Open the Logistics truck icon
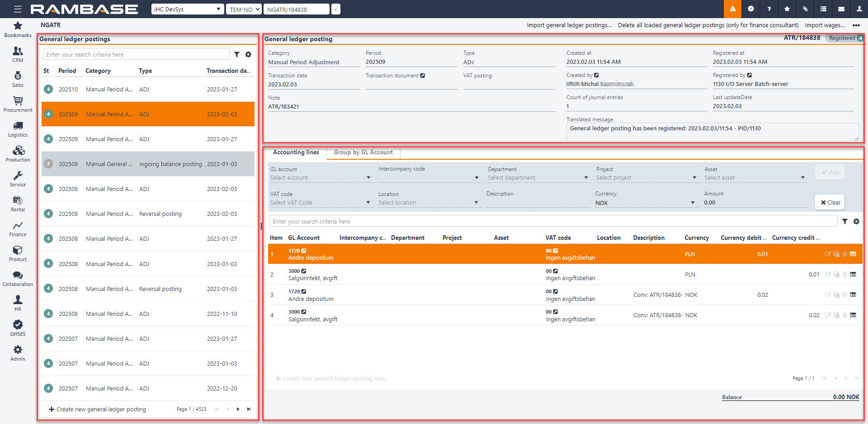The image size is (868, 424). coord(18,126)
